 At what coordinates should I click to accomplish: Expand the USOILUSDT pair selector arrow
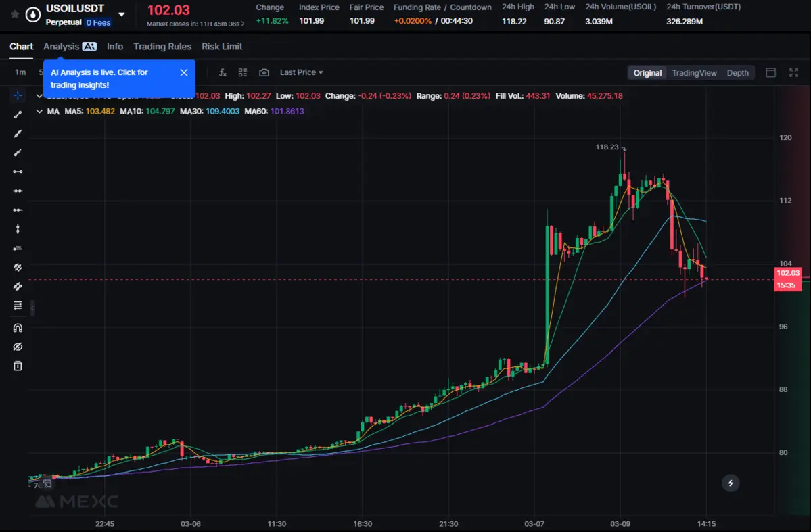pyautogui.click(x=122, y=14)
